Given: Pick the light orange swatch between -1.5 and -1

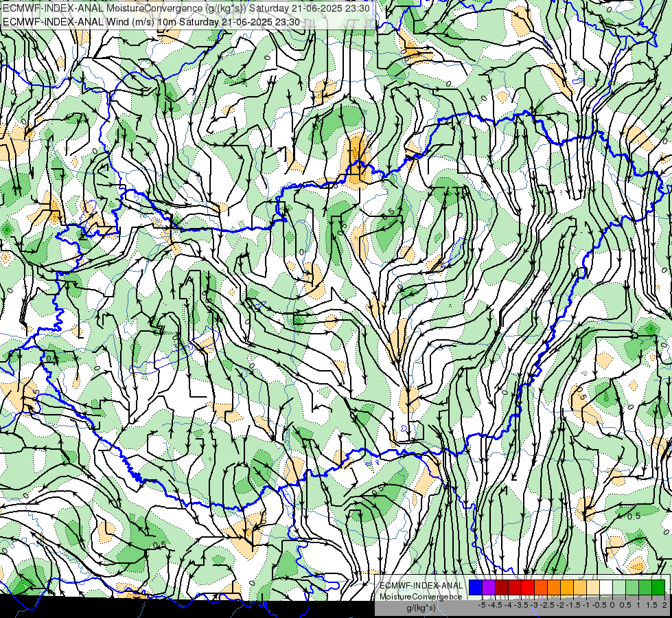Looking at the screenshot, I should click(580, 587).
